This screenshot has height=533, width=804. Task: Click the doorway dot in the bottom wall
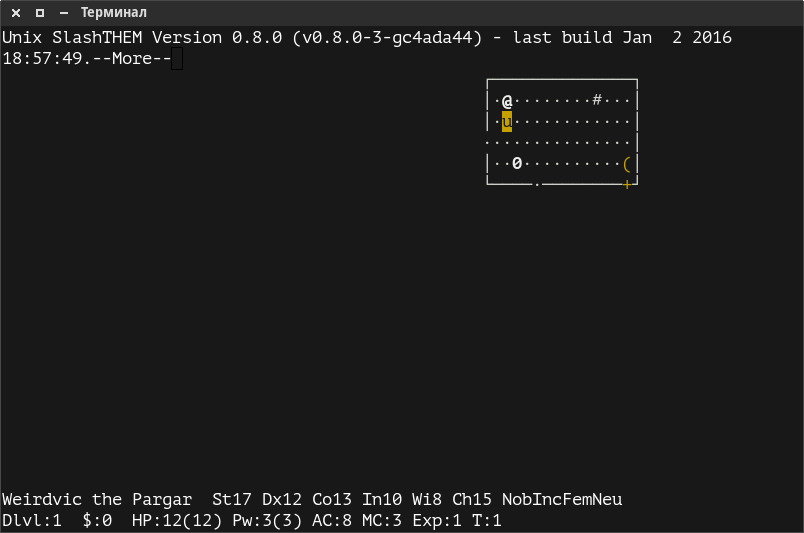pos(537,184)
